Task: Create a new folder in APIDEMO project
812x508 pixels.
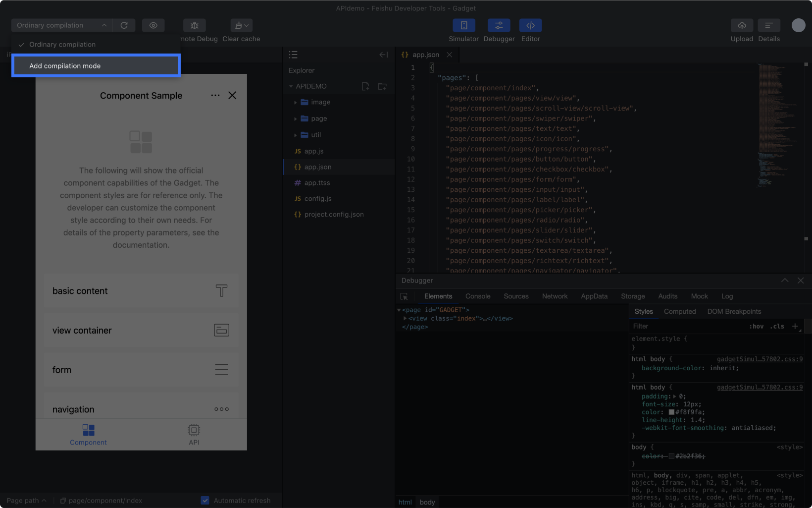Action: (x=382, y=86)
